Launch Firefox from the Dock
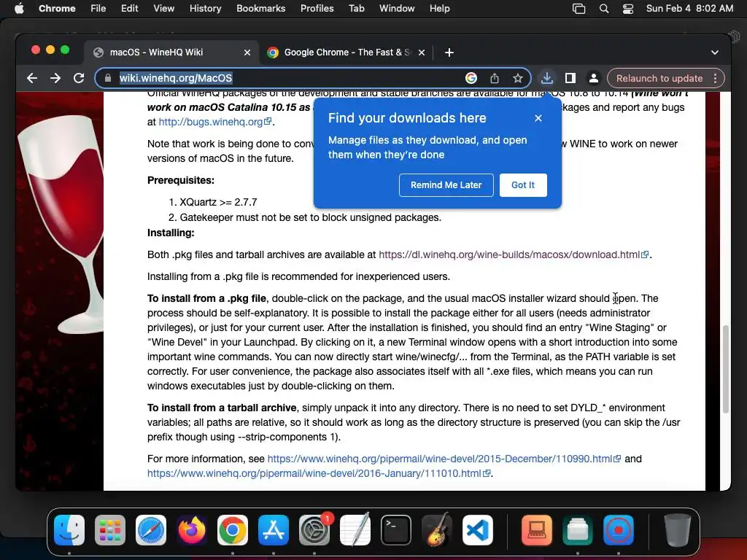This screenshot has height=560, width=747. 192,530
